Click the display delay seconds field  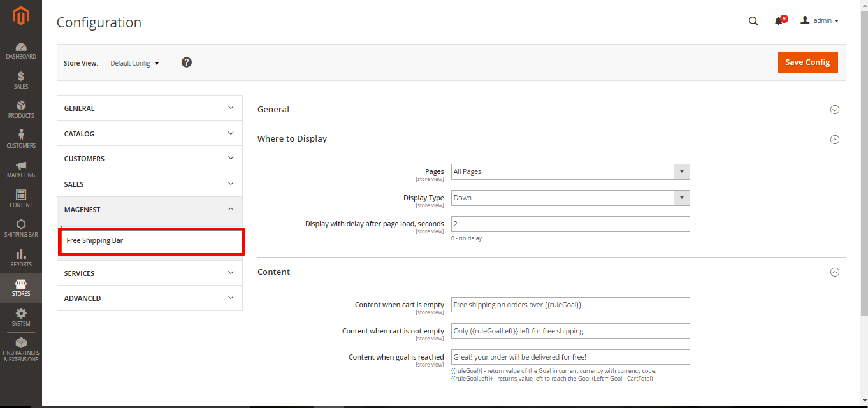tap(570, 224)
